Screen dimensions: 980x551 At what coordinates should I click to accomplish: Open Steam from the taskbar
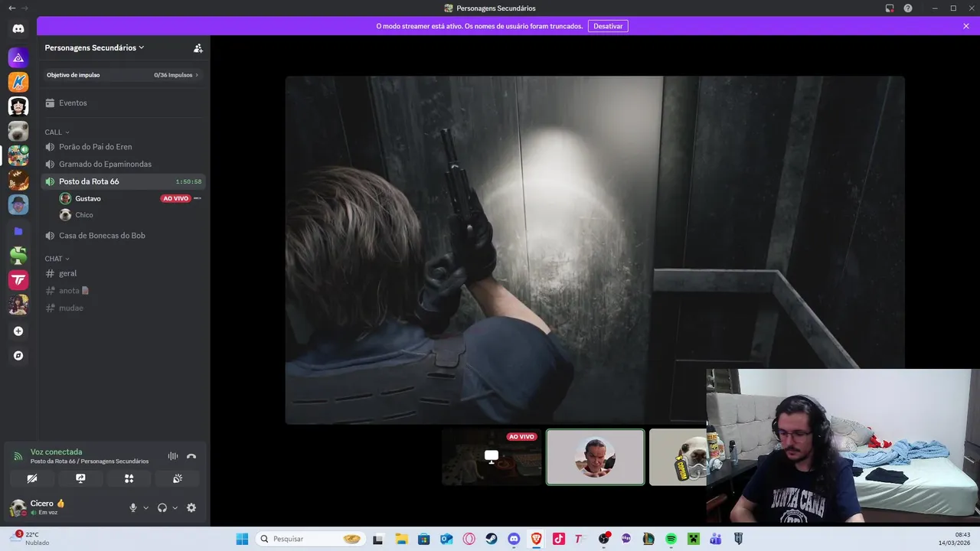tap(492, 539)
